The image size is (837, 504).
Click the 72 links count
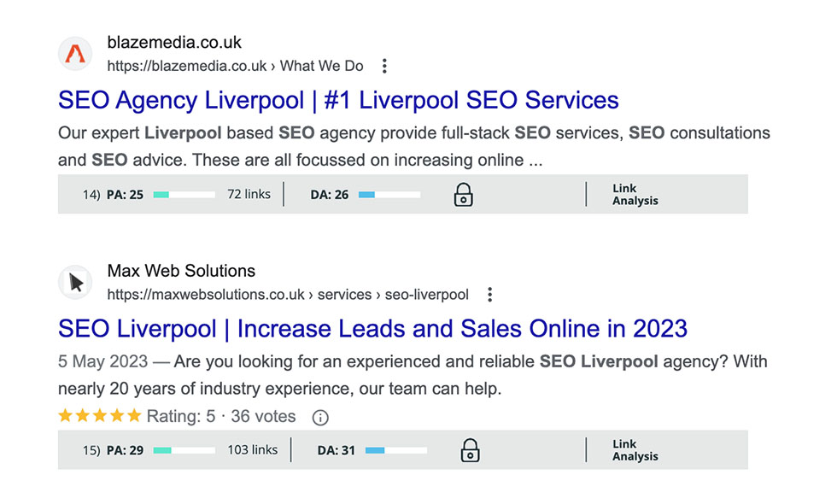(249, 194)
